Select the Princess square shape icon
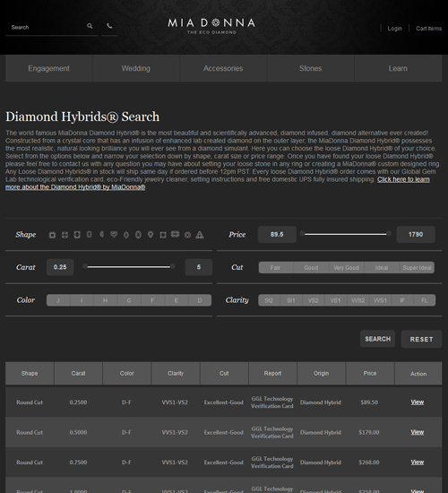448x493 pixels. [163, 235]
